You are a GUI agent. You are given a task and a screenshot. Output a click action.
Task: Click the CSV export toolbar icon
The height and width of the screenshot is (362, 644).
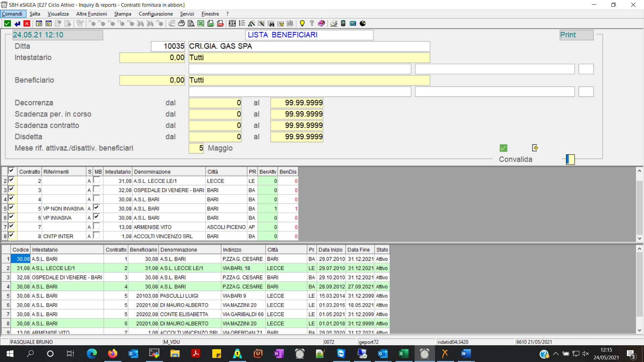[210, 23]
